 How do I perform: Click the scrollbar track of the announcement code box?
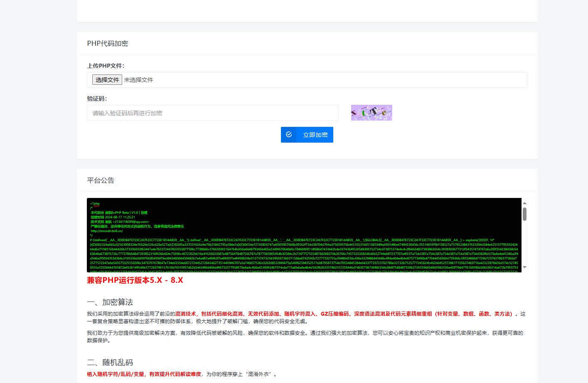click(524, 237)
